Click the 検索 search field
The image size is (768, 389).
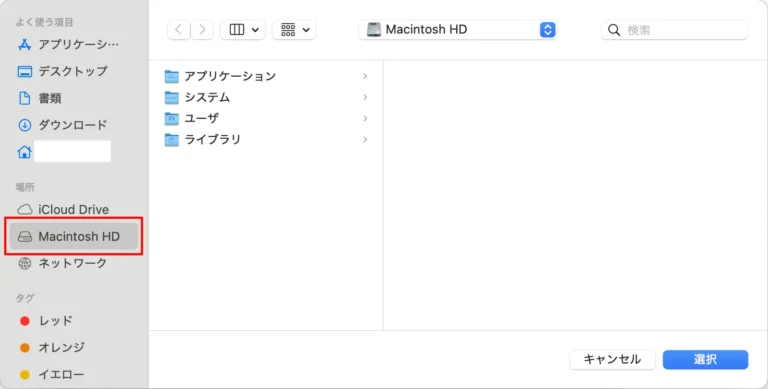coord(674,30)
